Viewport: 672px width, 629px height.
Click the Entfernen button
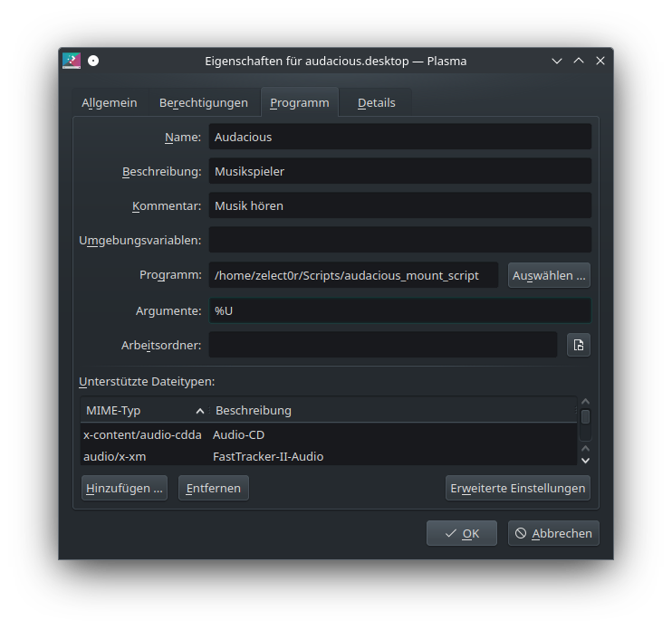coord(214,488)
